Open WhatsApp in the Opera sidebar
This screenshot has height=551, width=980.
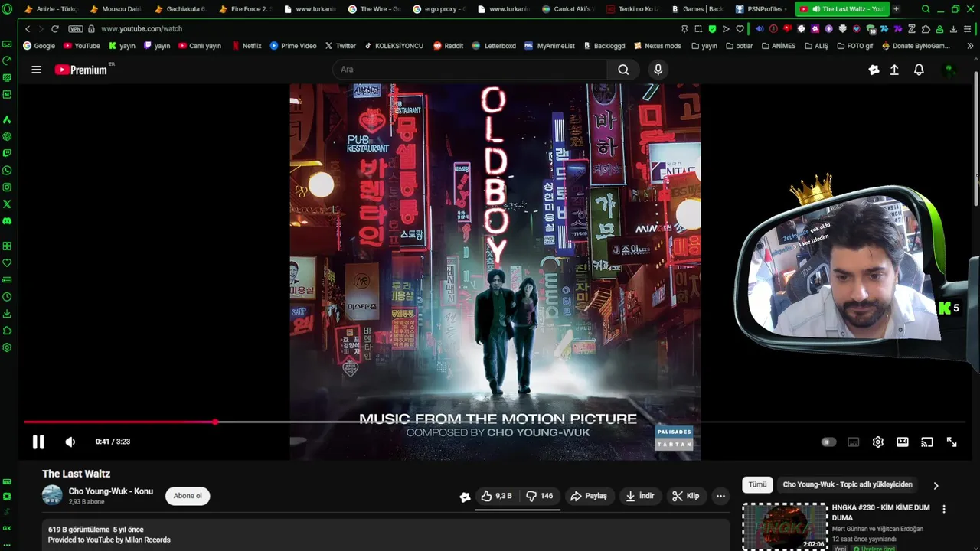tap(7, 171)
